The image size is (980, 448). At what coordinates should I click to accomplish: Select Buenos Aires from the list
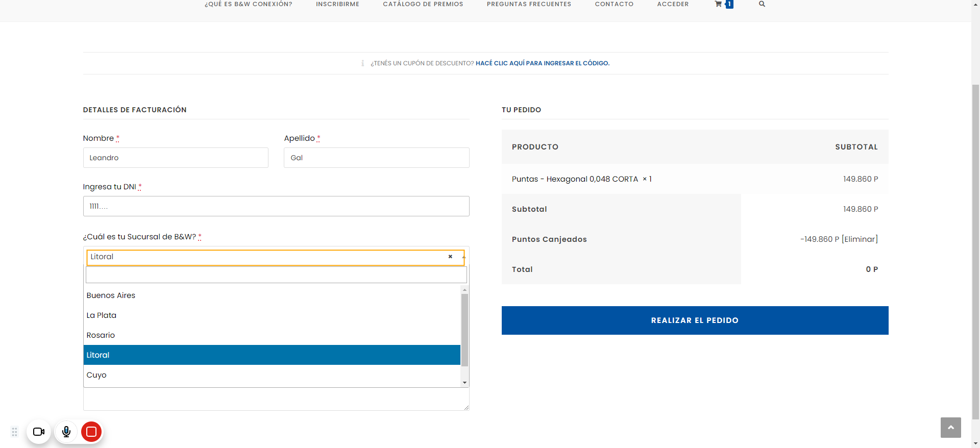coord(111,295)
